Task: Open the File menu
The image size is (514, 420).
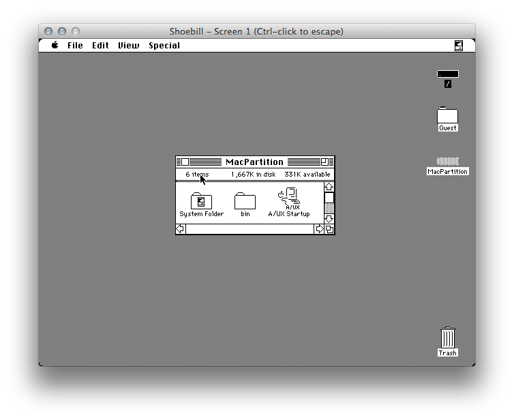Action: (75, 46)
